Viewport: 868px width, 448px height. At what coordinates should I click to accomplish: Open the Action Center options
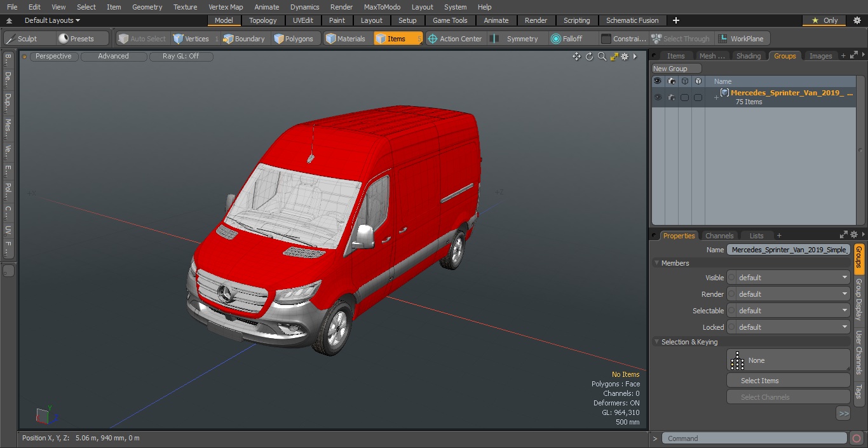tap(455, 39)
